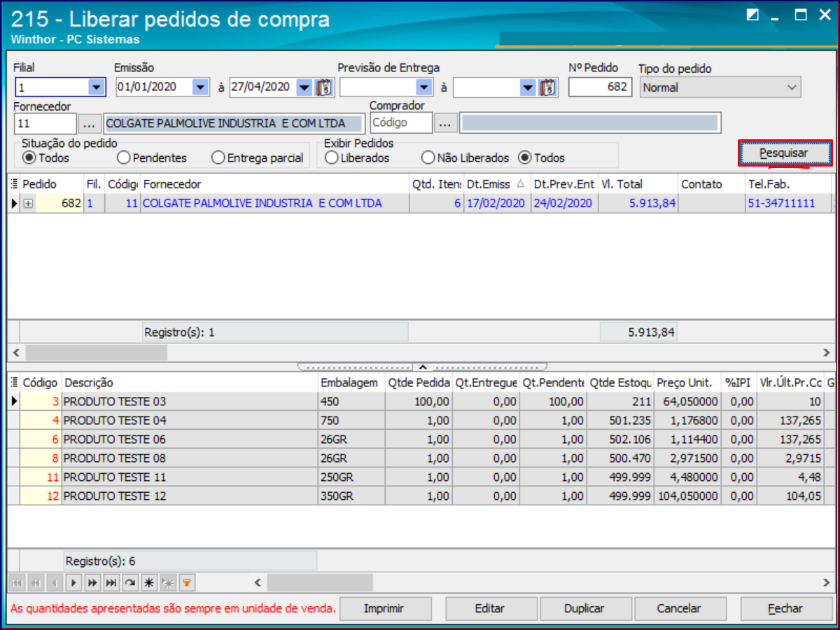
Task: Click the orange filter funnel icon
Action: (x=187, y=582)
